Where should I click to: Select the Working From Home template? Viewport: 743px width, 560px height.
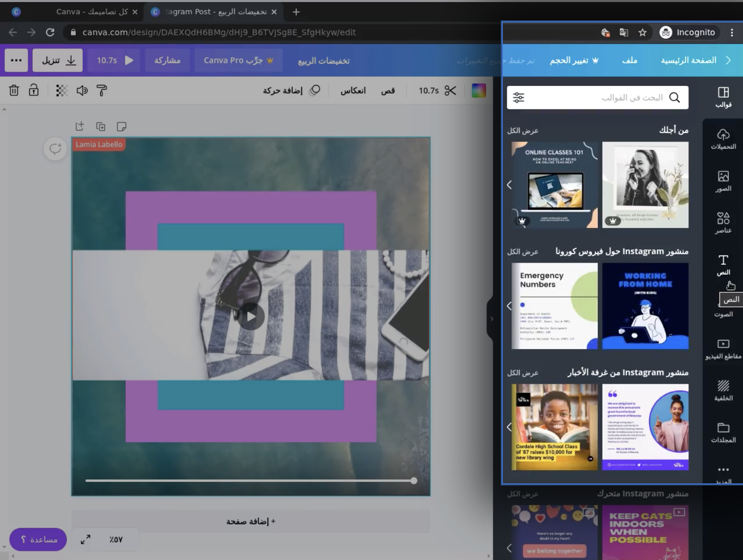(x=645, y=306)
